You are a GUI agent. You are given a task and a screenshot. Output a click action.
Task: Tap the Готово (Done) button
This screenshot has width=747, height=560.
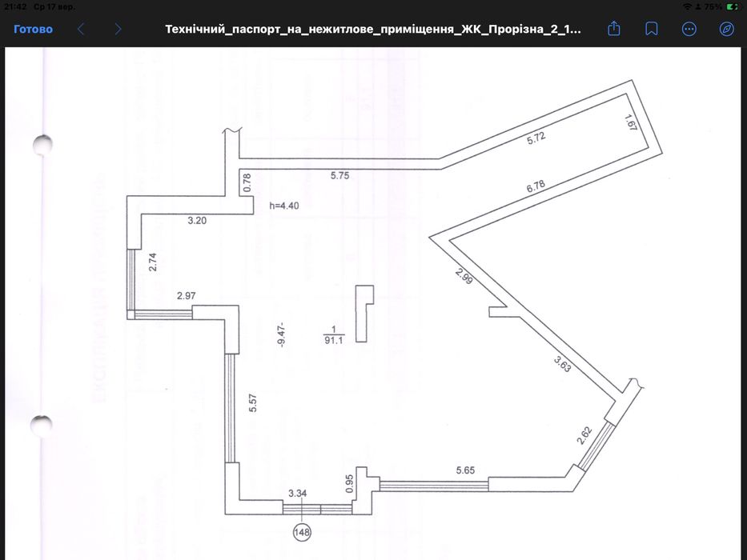coord(33,29)
